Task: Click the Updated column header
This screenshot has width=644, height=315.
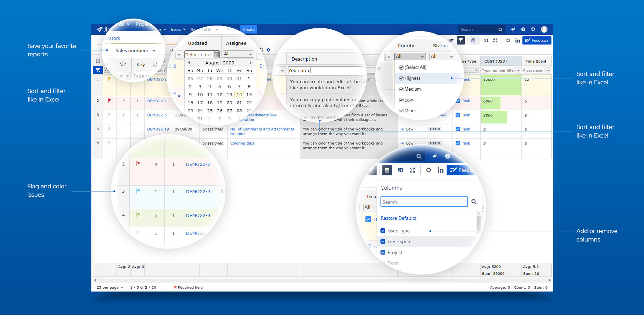Action: click(197, 43)
